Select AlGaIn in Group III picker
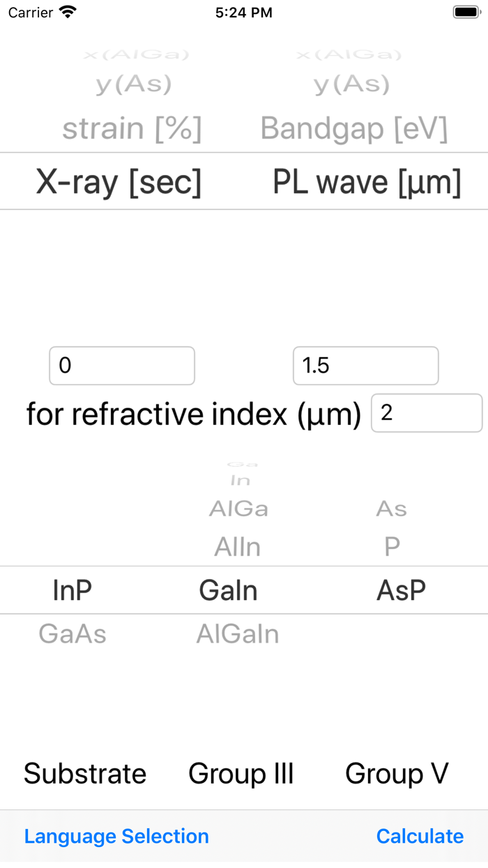Screen dimensions: 488x868 (238, 634)
